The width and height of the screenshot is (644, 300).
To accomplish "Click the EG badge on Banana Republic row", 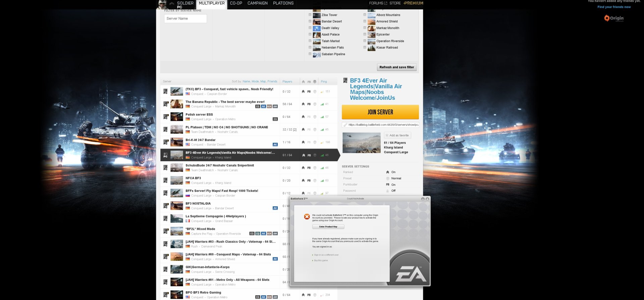I will pyautogui.click(x=258, y=106).
